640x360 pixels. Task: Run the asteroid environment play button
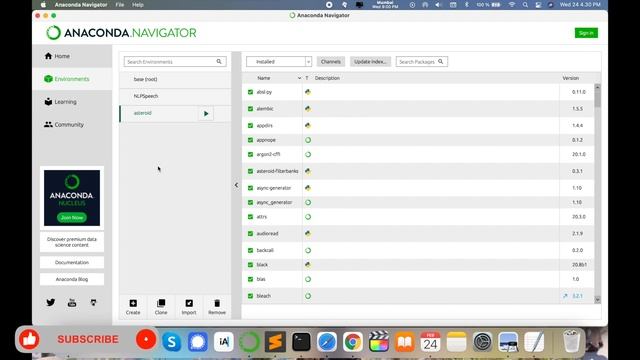coord(206,113)
